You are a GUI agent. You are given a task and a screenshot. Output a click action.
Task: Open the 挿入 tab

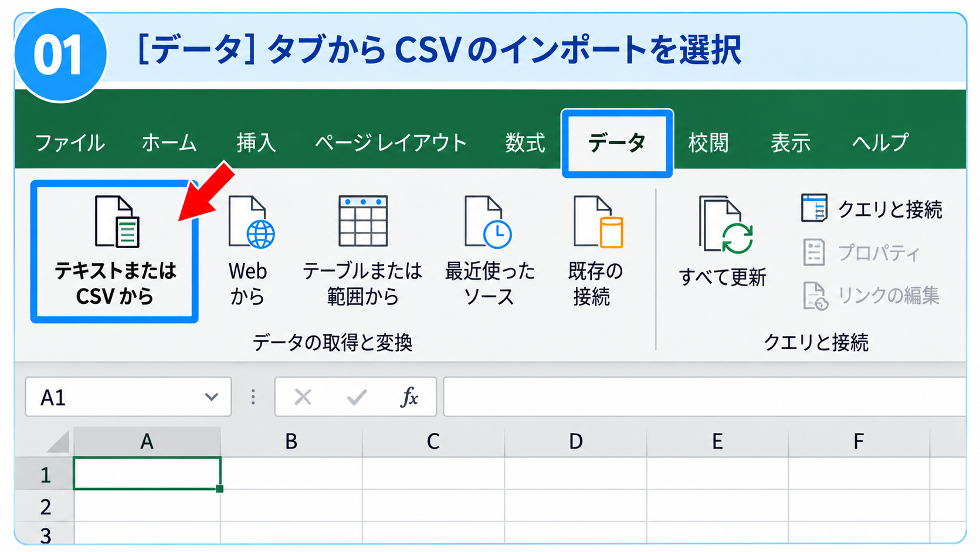coord(256,143)
